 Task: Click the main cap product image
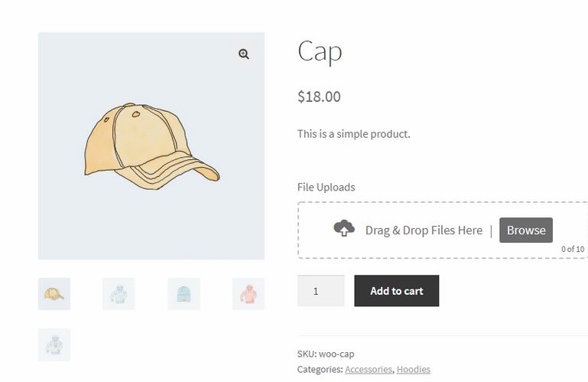tap(151, 145)
